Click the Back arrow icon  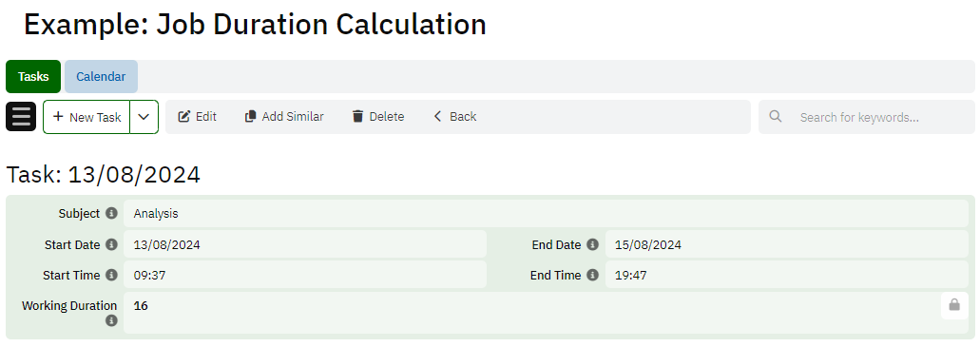pos(437,116)
